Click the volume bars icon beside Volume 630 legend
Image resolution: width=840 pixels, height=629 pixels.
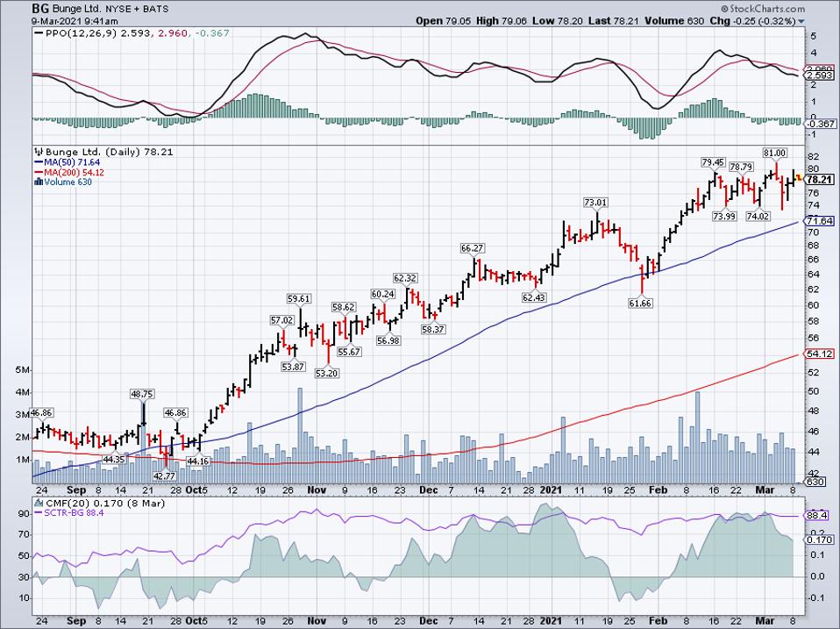pyautogui.click(x=39, y=182)
